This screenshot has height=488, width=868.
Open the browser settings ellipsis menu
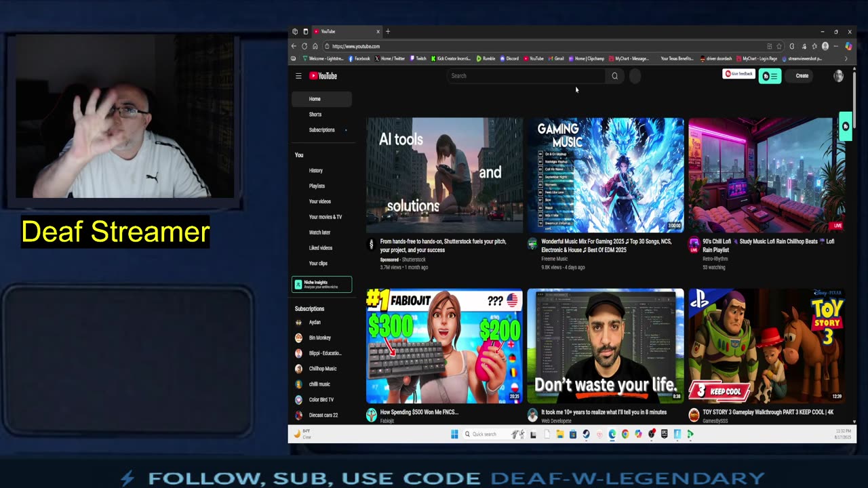tap(836, 46)
